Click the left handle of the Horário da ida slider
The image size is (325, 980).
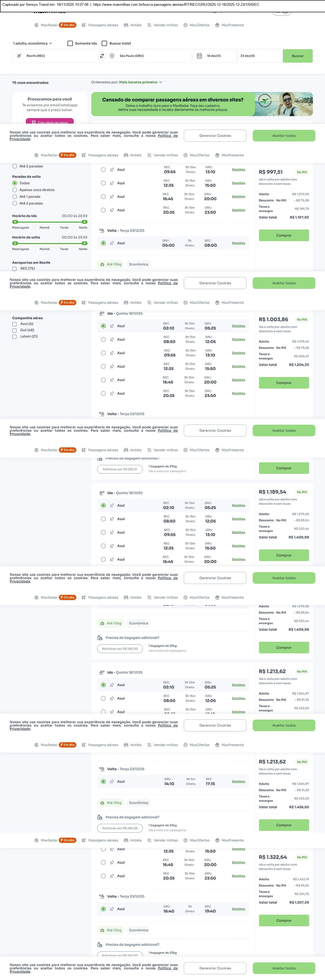tap(15, 222)
